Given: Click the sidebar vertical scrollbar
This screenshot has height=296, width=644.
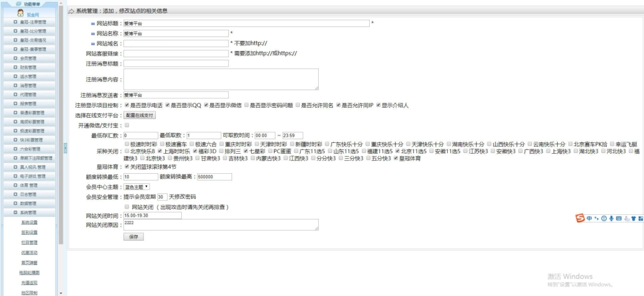Looking at the screenshot, I should (61, 126).
